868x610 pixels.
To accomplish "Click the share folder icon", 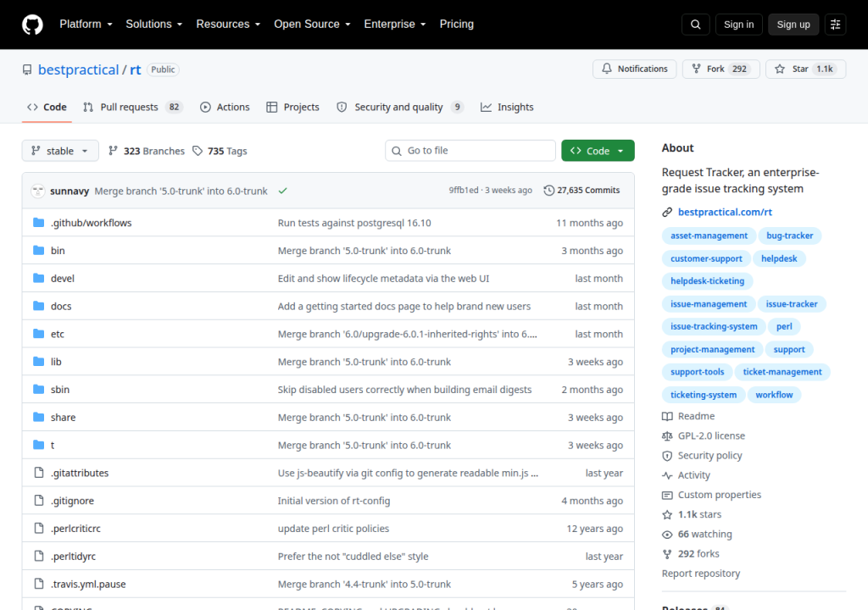I will pyautogui.click(x=38, y=417).
